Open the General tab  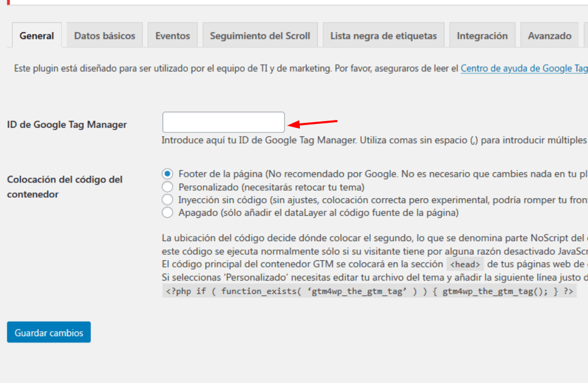click(37, 35)
